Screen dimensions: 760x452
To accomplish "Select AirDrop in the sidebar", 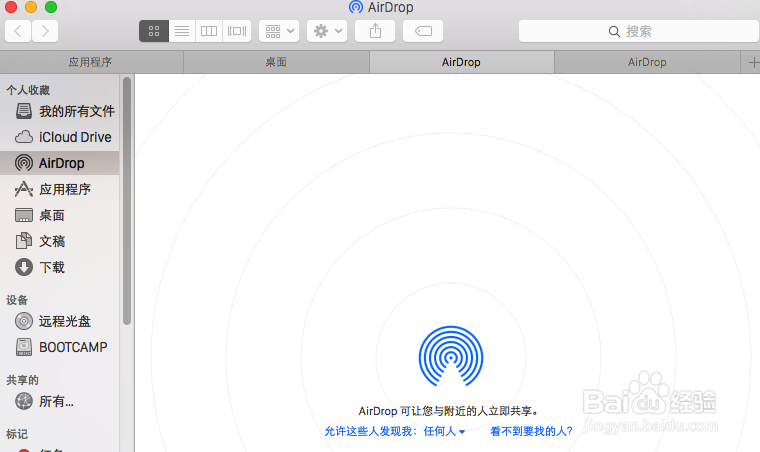I will pyautogui.click(x=60, y=163).
